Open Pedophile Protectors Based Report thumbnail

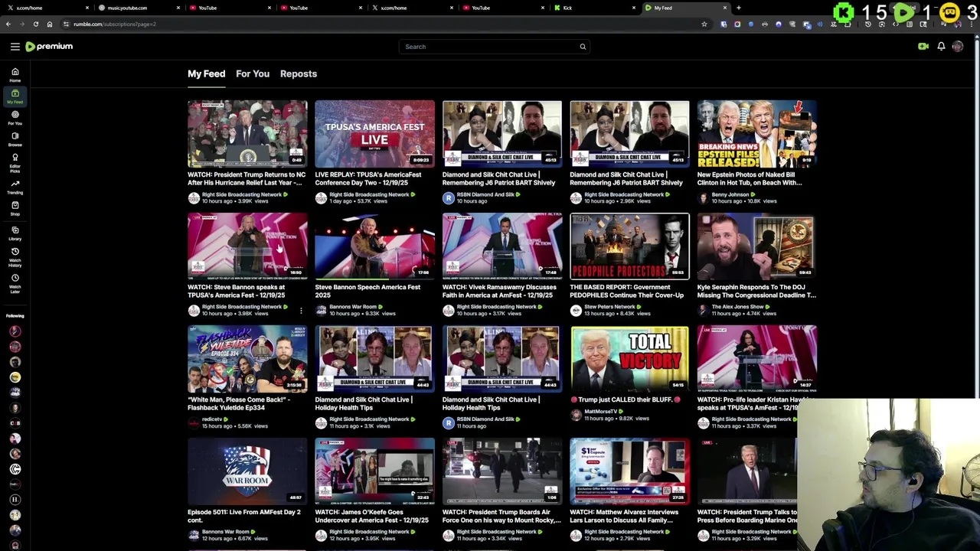point(629,246)
